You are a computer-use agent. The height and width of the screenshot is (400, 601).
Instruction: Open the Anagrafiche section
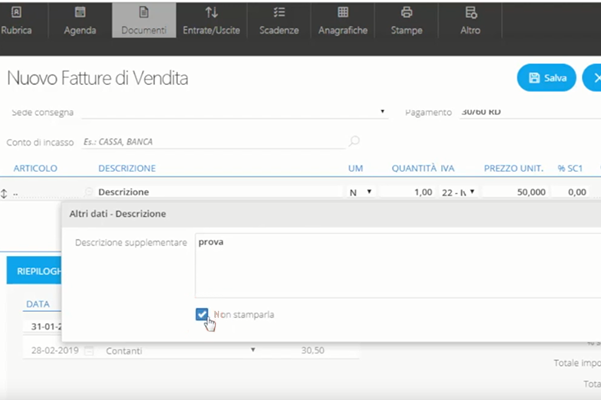pyautogui.click(x=343, y=20)
